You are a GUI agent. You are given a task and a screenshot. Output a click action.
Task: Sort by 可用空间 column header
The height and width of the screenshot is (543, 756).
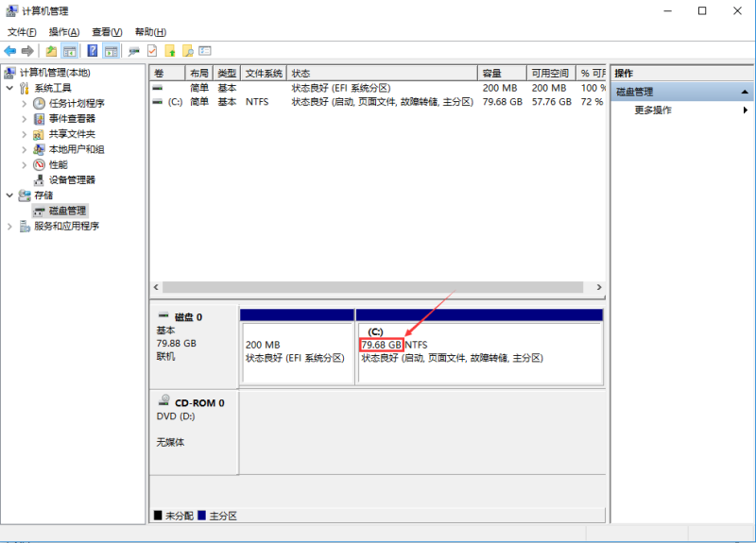tap(551, 74)
